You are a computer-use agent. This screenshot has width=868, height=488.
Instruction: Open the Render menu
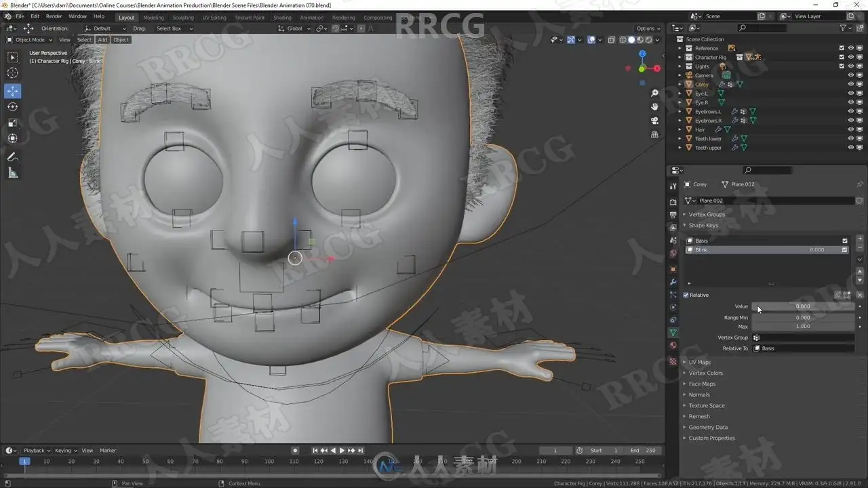pos(54,16)
